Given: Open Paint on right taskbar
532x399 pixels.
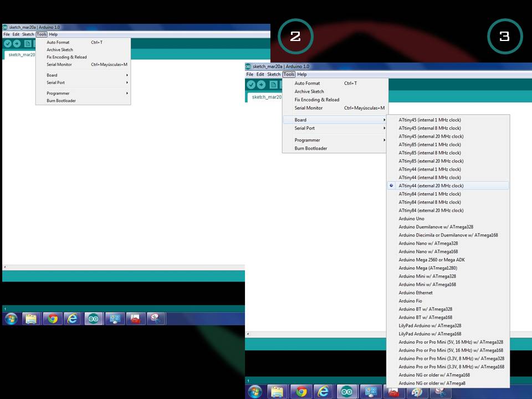Looking at the screenshot, I should pos(417,393).
